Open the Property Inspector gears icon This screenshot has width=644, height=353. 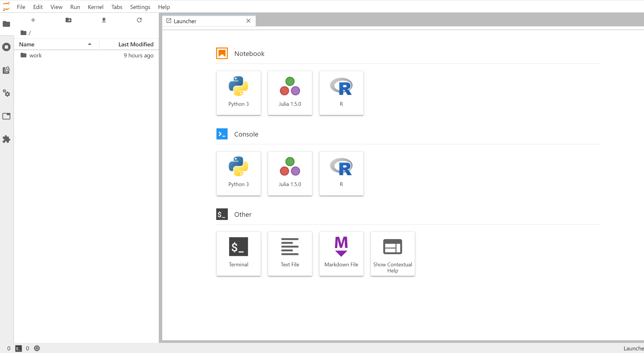[6, 93]
